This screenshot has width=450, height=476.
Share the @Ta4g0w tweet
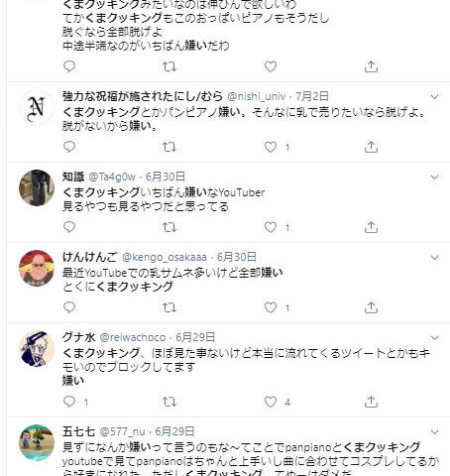(x=371, y=227)
